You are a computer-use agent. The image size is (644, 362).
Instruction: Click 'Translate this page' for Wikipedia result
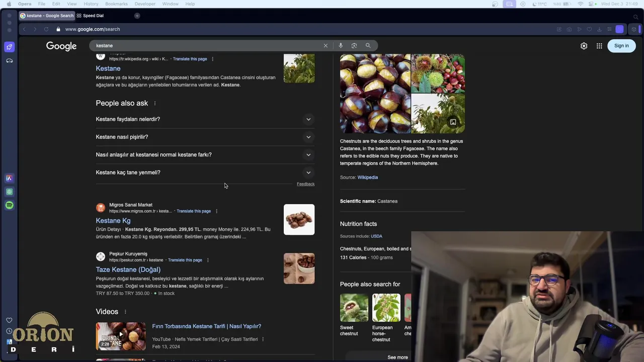tap(190, 59)
